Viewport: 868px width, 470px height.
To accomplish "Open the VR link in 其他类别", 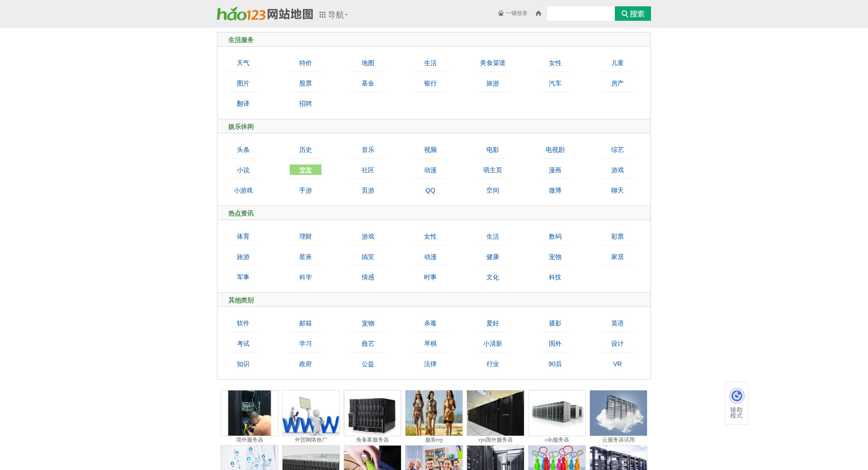I will coord(617,364).
